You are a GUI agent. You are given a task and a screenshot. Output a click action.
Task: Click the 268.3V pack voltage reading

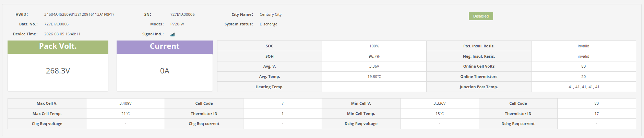58,71
